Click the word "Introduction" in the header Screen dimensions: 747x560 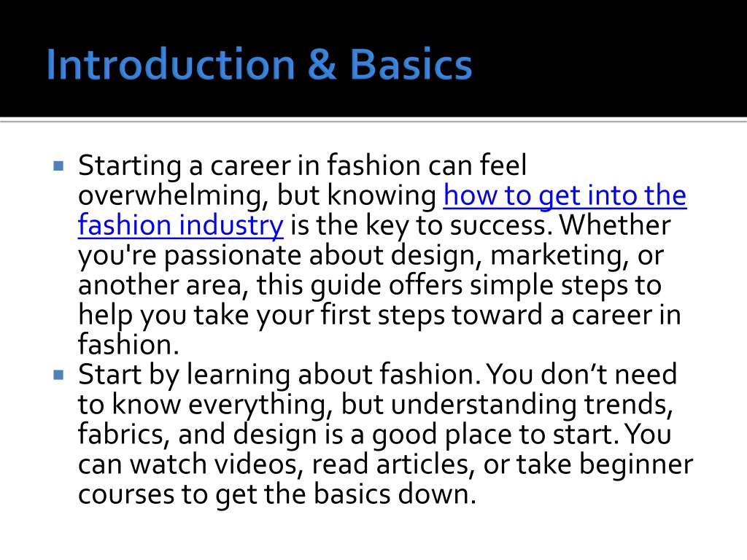(x=171, y=64)
